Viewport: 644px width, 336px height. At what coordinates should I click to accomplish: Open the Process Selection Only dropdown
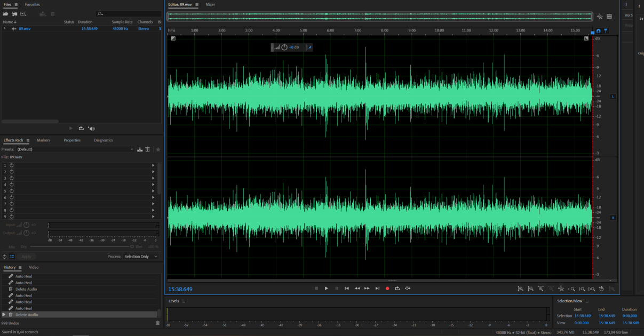(141, 257)
